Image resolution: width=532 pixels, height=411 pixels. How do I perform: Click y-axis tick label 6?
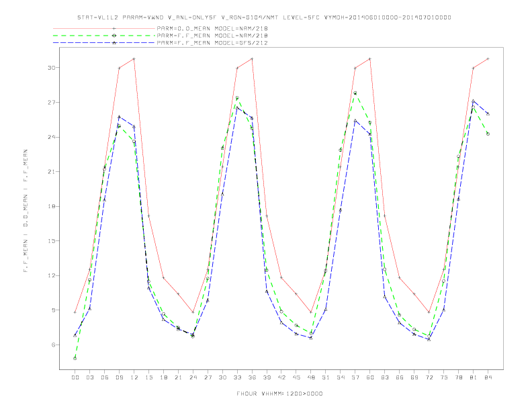click(x=53, y=345)
